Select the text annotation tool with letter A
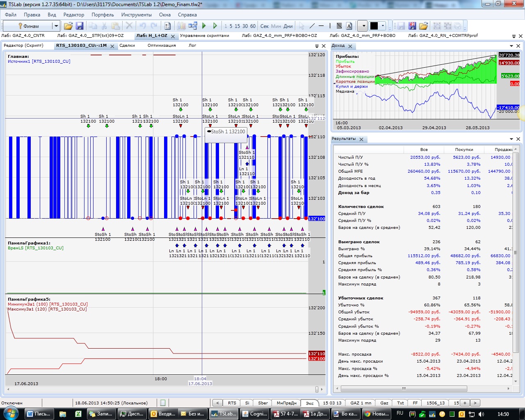The image size is (525, 420). tap(349, 26)
